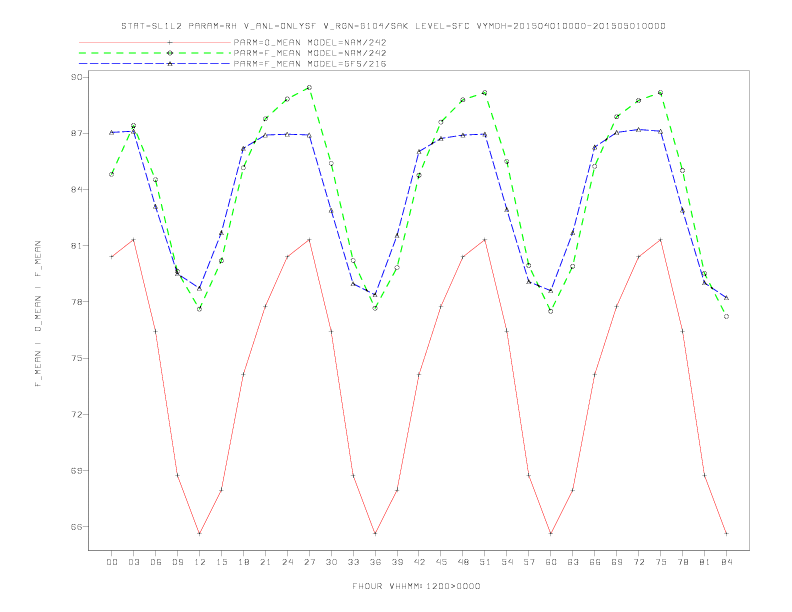Select legend entry PARM=F_MEAN MODEL=NAM/242
Viewport: 792px width, 612px height.
tap(310, 53)
